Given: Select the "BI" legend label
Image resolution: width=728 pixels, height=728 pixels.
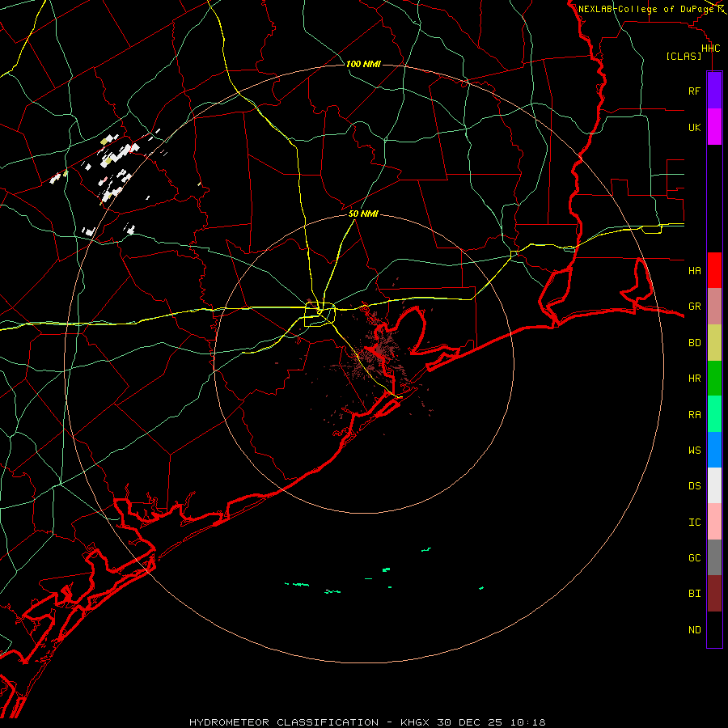Looking at the screenshot, I should 694,594.
